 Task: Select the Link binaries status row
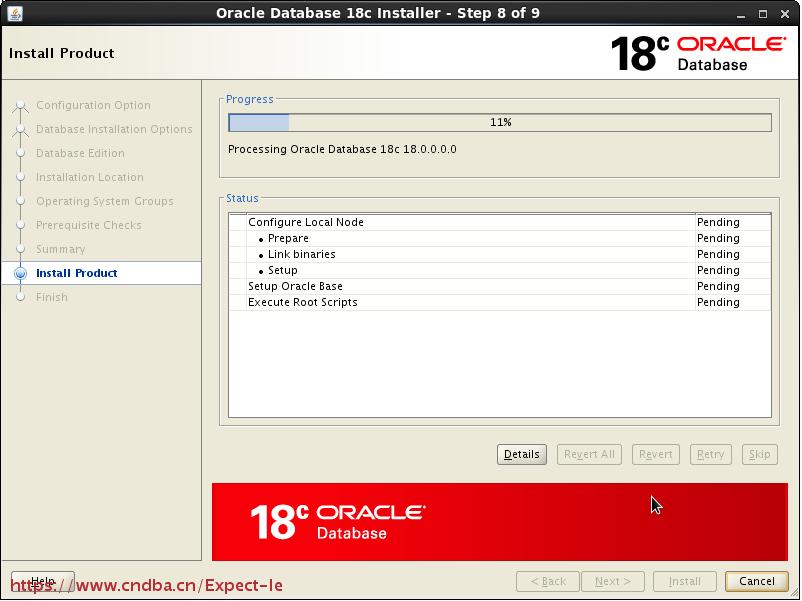coord(500,254)
